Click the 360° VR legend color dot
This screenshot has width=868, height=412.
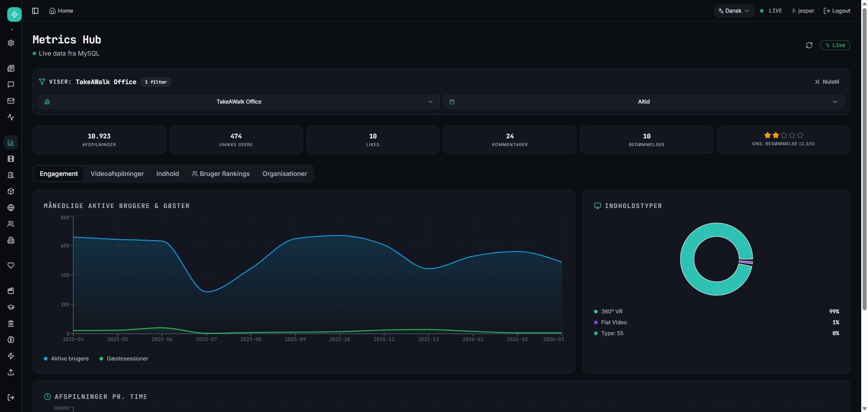tap(596, 312)
